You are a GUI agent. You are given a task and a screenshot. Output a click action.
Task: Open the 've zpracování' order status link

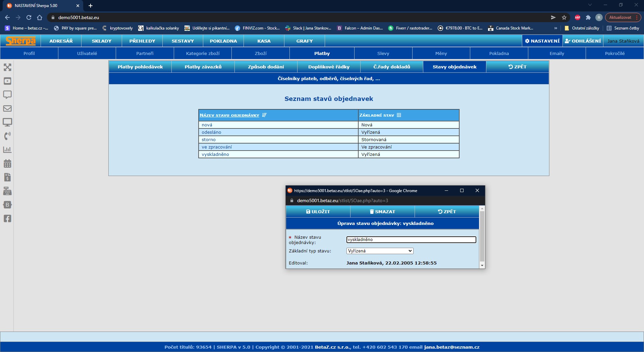click(x=217, y=147)
